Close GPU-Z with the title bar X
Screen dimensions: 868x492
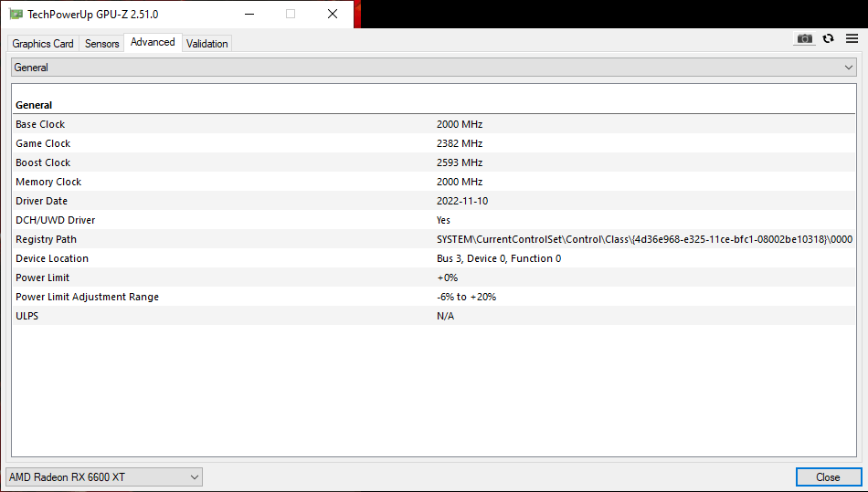(x=333, y=14)
